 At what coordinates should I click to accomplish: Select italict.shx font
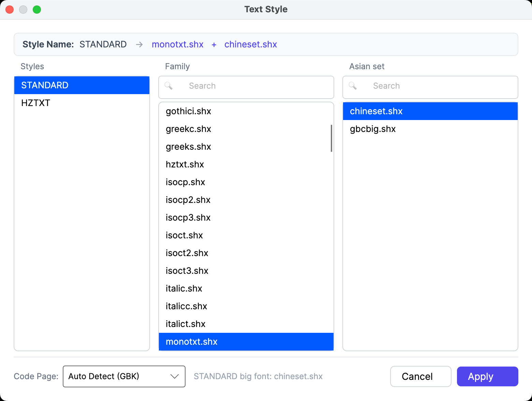click(246, 324)
